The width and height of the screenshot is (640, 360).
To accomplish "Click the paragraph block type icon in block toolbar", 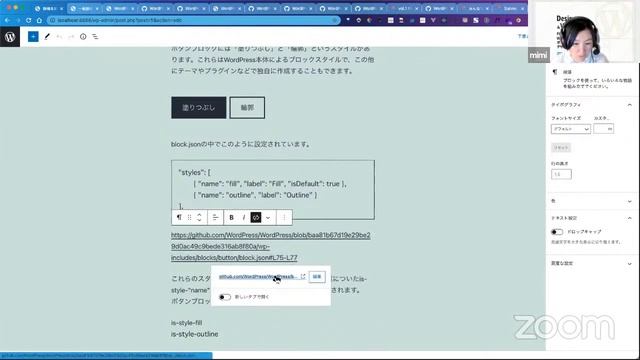I will pos(179,218).
